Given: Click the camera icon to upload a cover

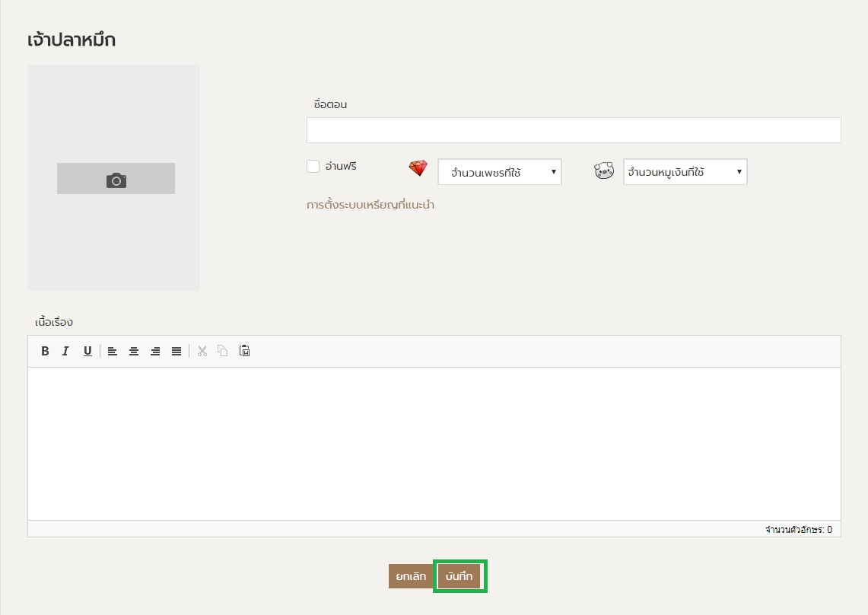Looking at the screenshot, I should coord(116,179).
